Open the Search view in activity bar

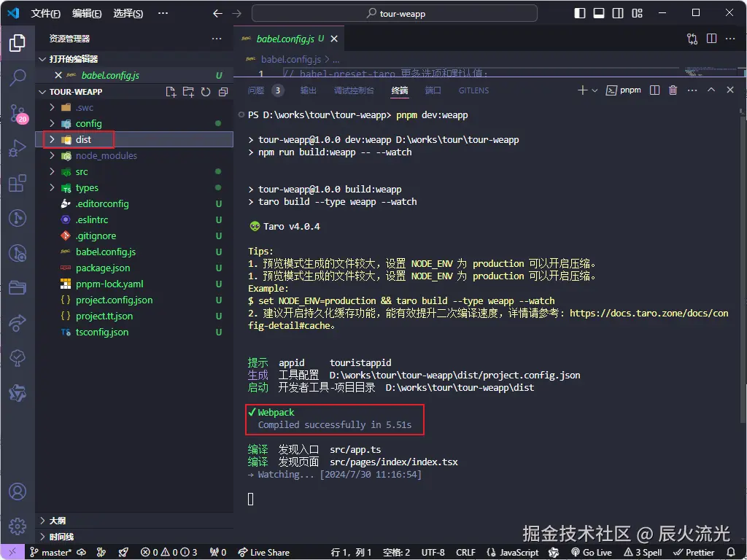(18, 77)
